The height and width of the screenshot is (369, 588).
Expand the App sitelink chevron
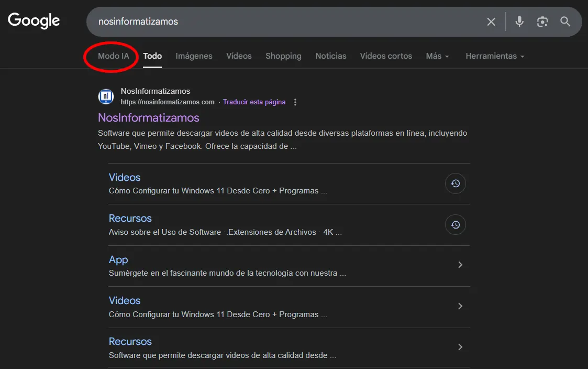(x=460, y=265)
